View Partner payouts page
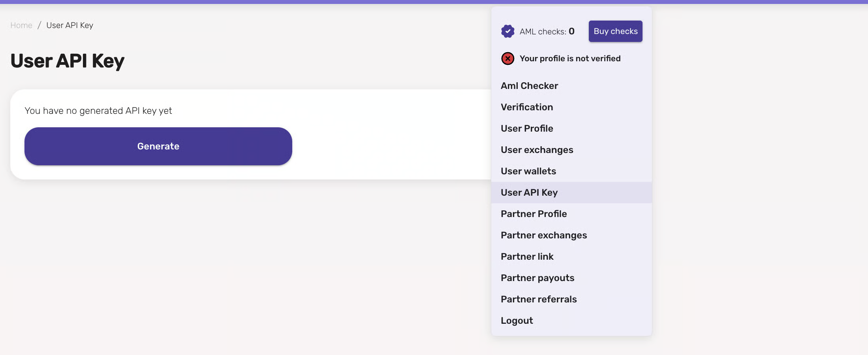 point(537,278)
